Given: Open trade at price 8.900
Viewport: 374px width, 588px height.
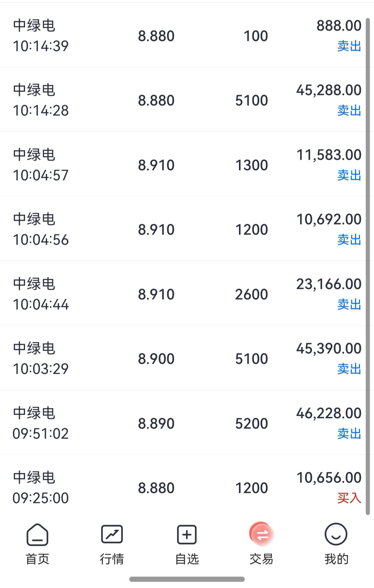Looking at the screenshot, I should click(156, 359).
